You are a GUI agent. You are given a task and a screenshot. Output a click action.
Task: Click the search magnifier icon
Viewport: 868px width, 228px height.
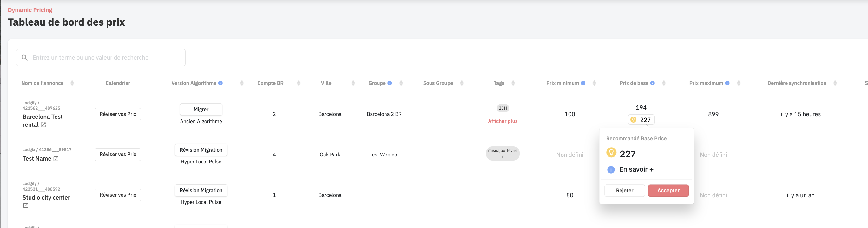pos(25,58)
